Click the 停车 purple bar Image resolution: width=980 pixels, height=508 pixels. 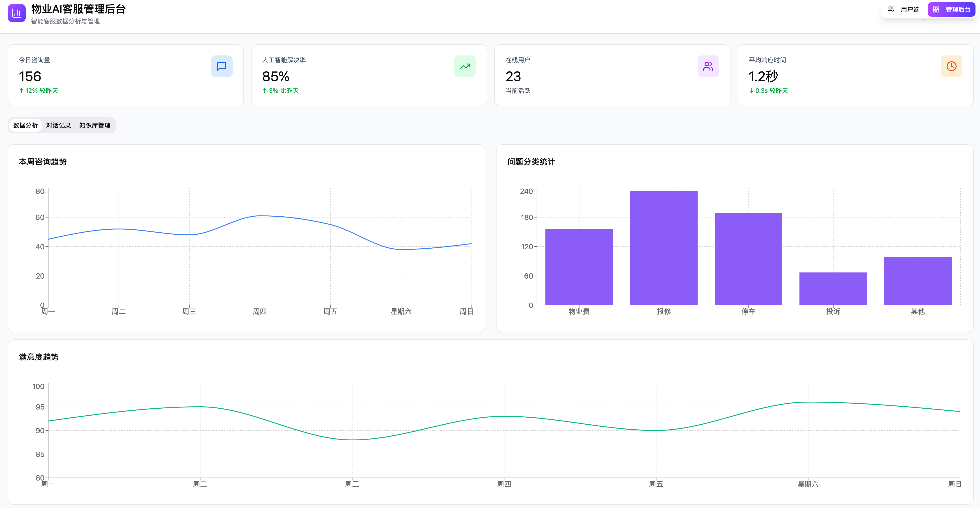point(748,259)
